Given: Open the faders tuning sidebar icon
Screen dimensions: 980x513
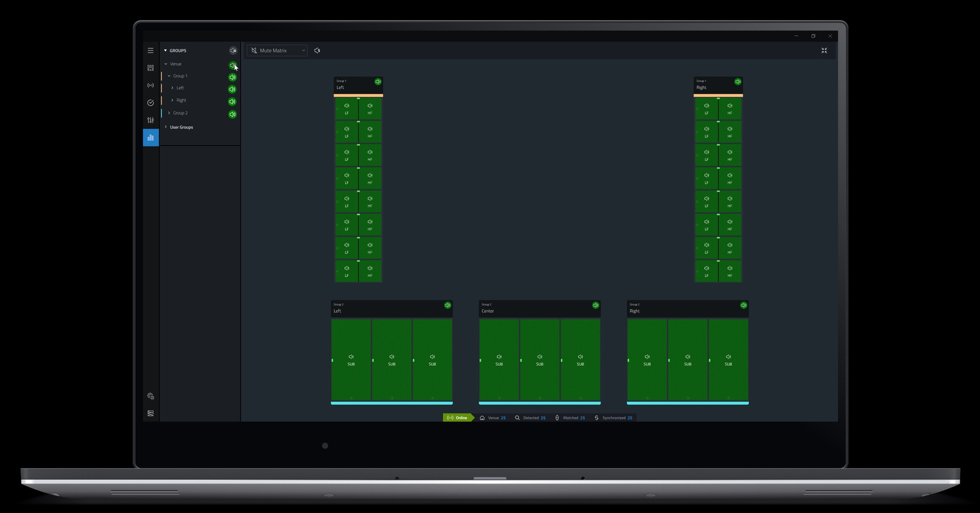Looking at the screenshot, I should tap(151, 120).
